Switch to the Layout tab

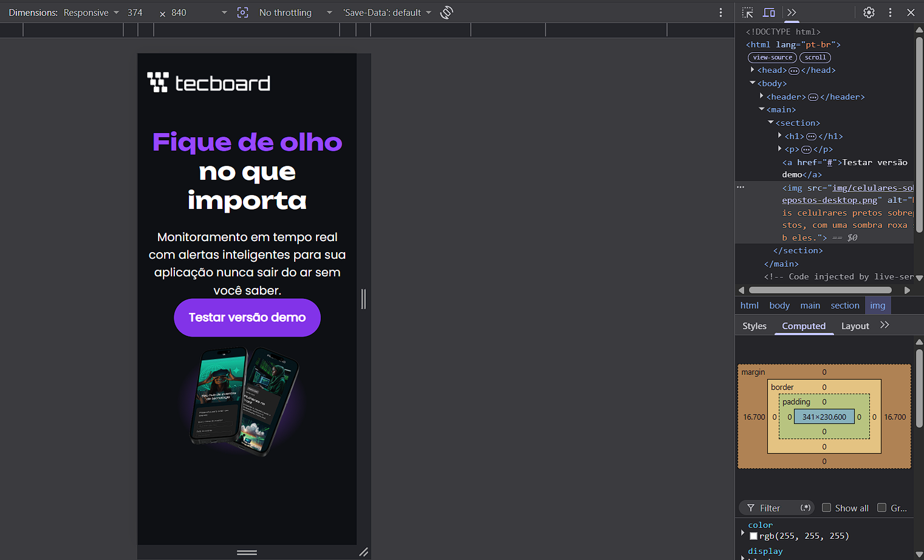(855, 326)
